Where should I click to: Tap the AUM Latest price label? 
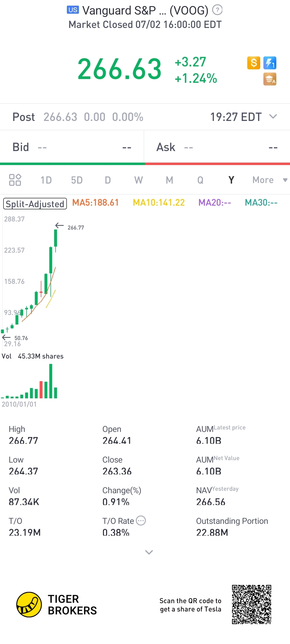[221, 429]
